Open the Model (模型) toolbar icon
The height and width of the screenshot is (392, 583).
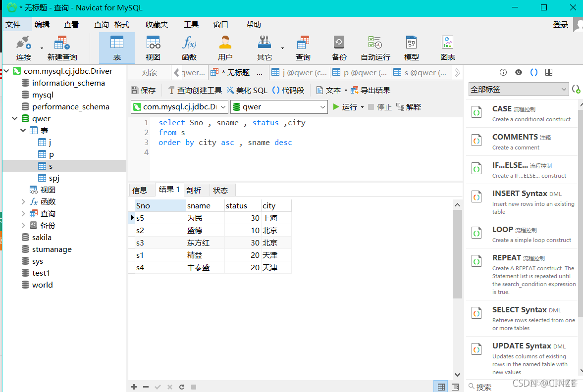[x=411, y=48]
